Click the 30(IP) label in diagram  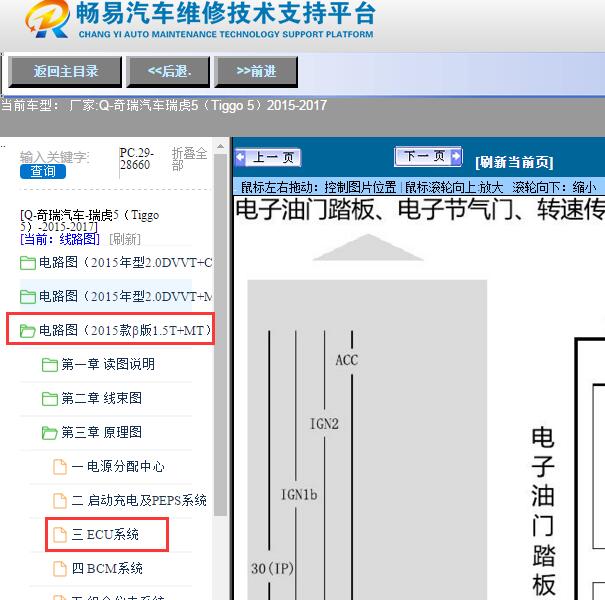272,568
